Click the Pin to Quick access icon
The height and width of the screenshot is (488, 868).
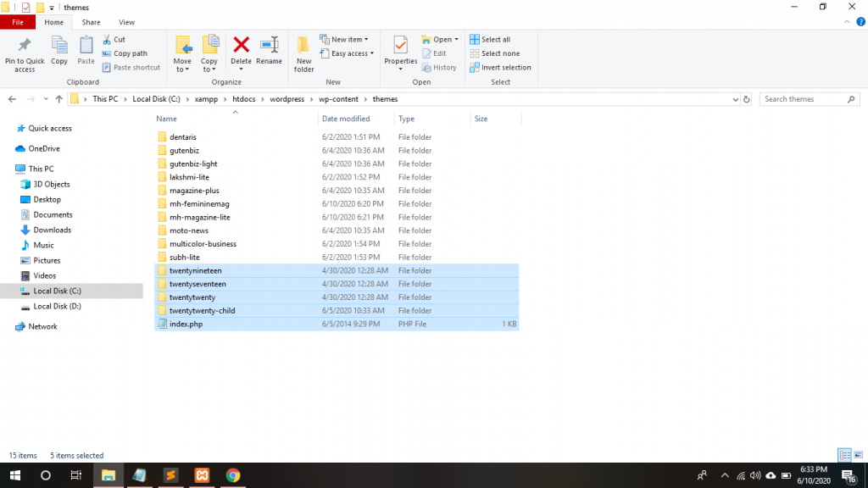[x=25, y=52]
